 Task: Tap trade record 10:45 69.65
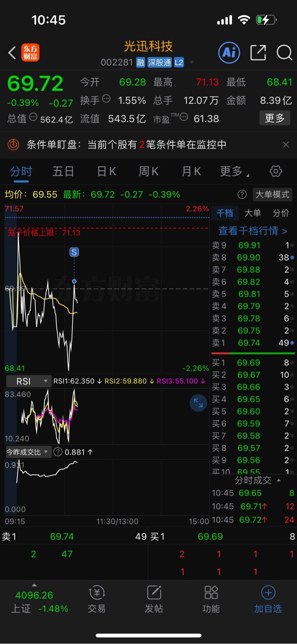(x=253, y=493)
